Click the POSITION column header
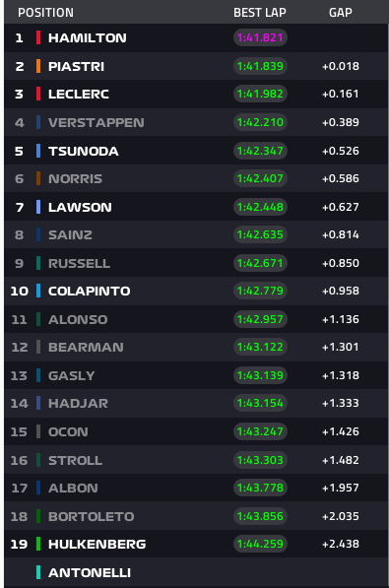Viewport: 389px width, 588px height. (45, 13)
